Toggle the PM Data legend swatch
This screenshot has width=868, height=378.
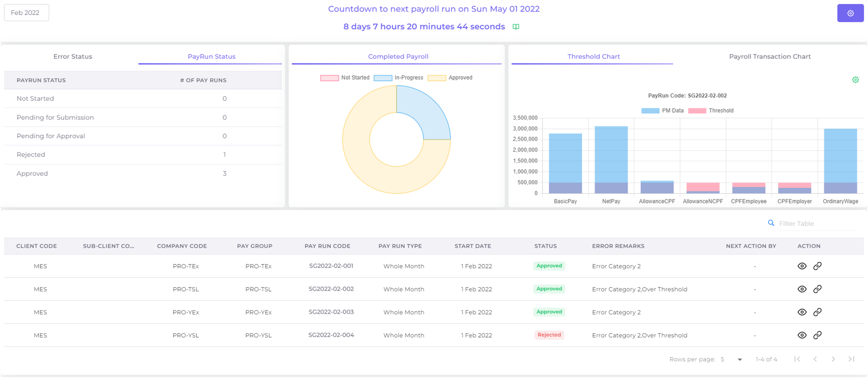(650, 111)
